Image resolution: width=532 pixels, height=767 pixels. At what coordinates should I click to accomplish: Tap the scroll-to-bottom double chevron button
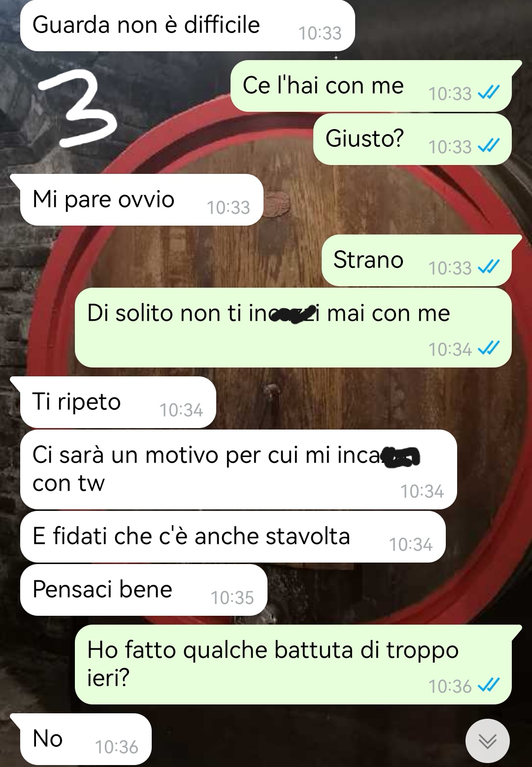point(487,740)
